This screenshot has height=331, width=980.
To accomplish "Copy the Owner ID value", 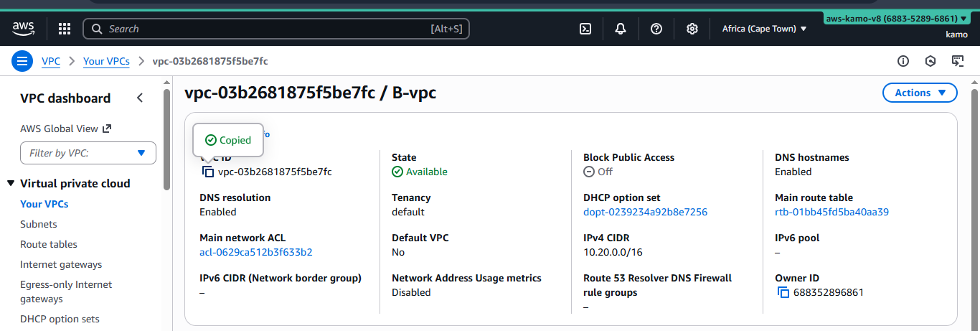I will (783, 292).
